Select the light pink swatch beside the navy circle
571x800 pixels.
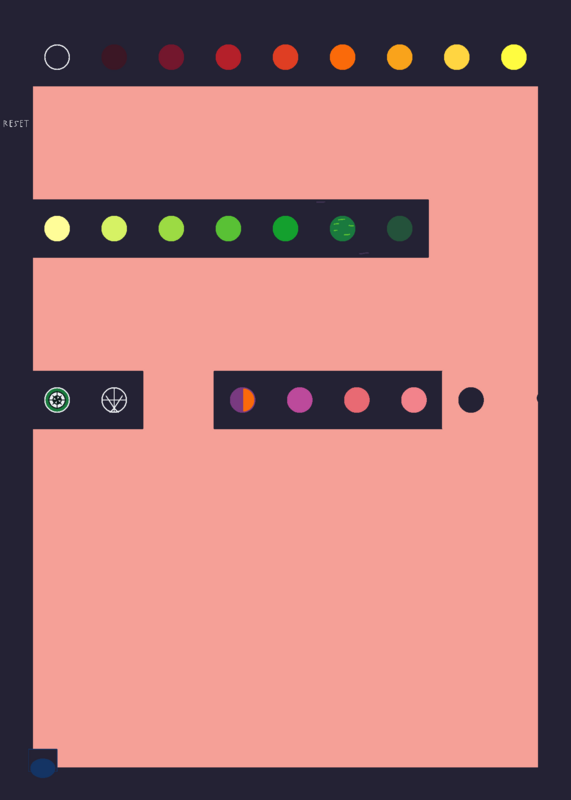414,400
